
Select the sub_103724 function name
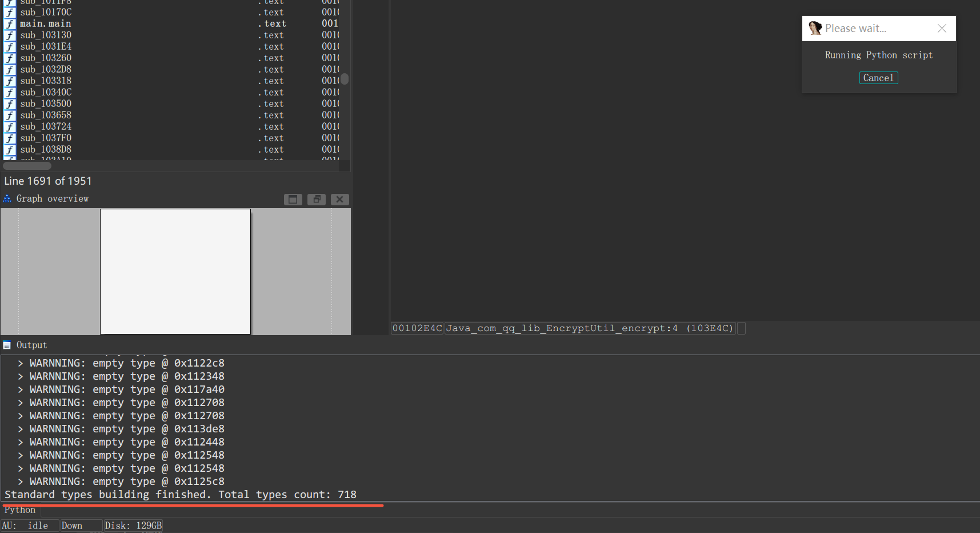tap(46, 126)
